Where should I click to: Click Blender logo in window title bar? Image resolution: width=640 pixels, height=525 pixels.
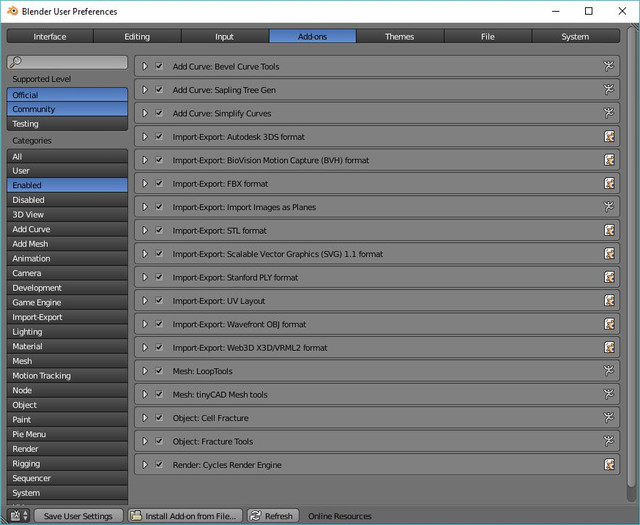(12, 11)
